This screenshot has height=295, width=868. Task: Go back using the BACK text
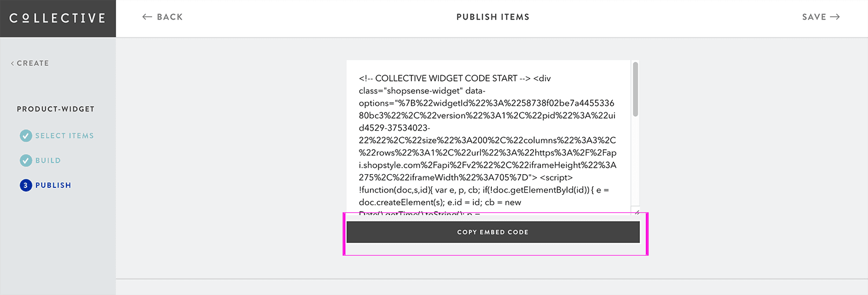pos(170,17)
